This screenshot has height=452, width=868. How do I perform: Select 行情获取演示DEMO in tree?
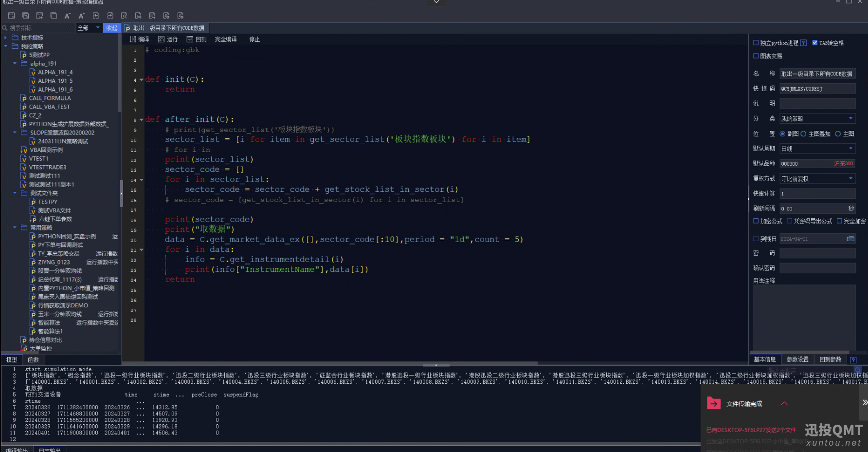pos(63,305)
